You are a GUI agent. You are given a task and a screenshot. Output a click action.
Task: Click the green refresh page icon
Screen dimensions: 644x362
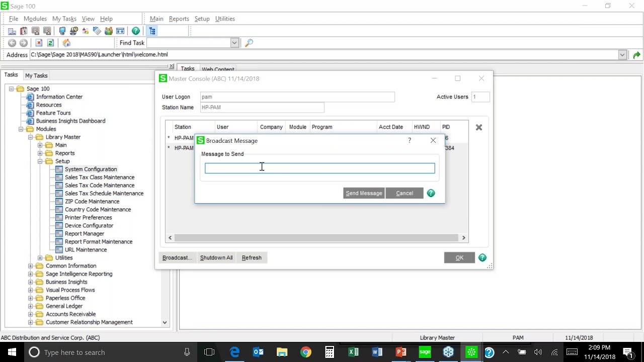(x=50, y=43)
